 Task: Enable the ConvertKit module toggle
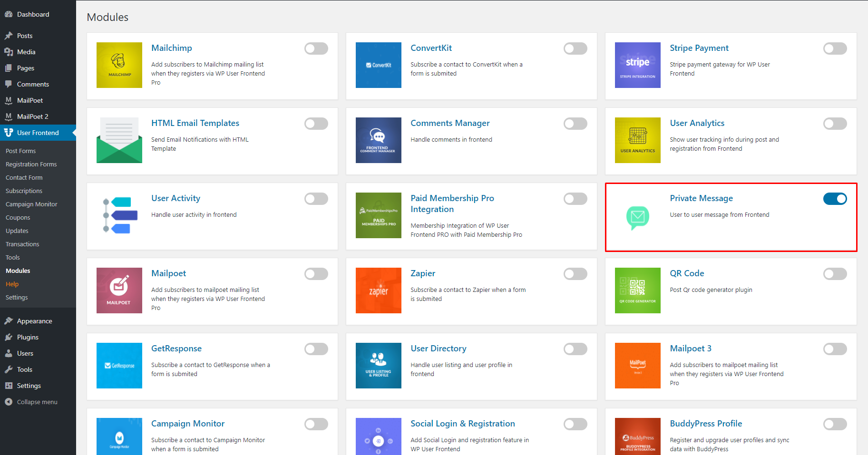point(575,48)
